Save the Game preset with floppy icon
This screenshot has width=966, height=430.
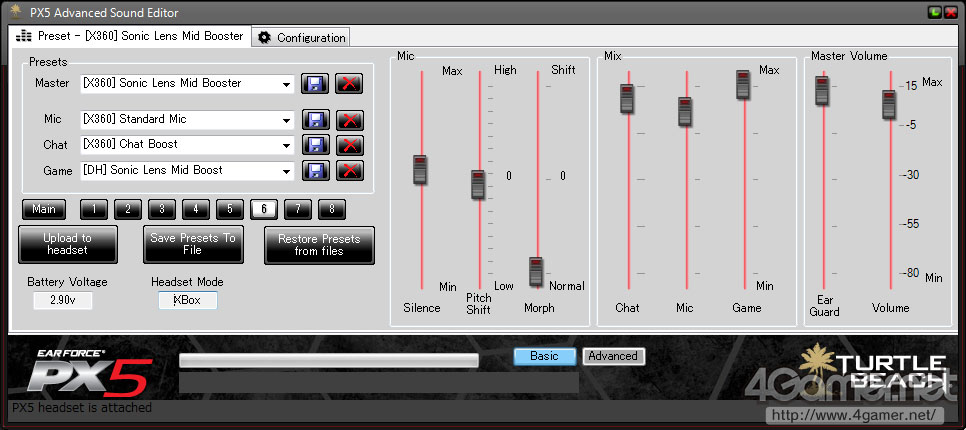(x=315, y=171)
